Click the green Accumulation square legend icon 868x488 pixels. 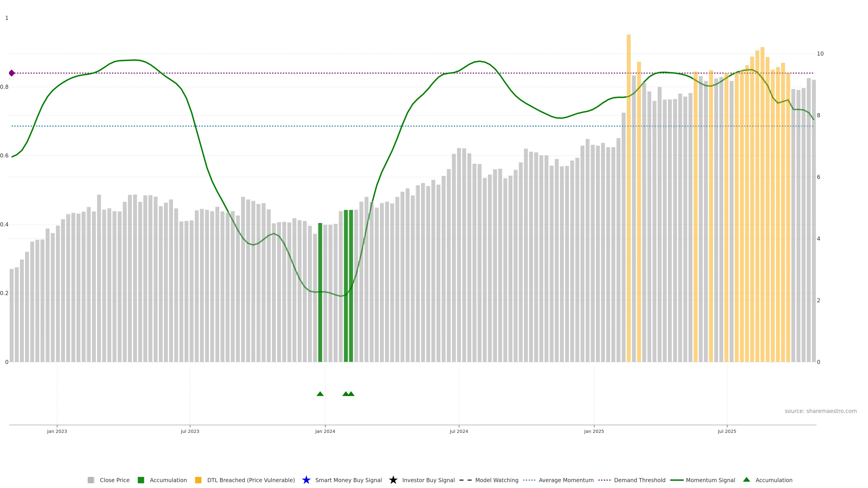click(x=141, y=480)
